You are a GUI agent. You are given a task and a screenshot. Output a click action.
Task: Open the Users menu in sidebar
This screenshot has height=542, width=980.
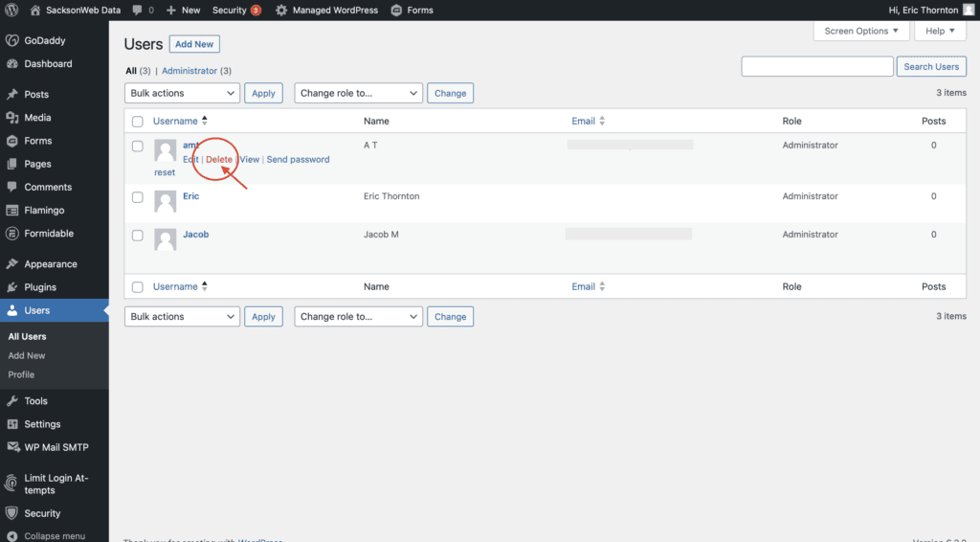(55, 310)
